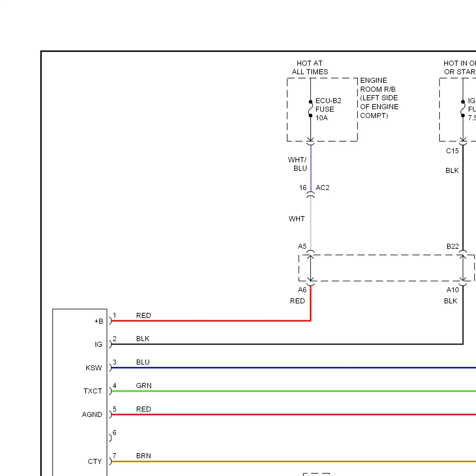The width and height of the screenshot is (476, 476).
Task: Click the "ECU-B2 FUSE 10A" label
Action: click(x=328, y=109)
